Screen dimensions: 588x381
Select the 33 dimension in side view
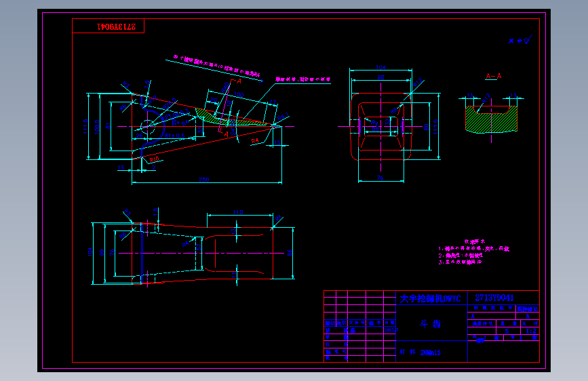coord(200,130)
